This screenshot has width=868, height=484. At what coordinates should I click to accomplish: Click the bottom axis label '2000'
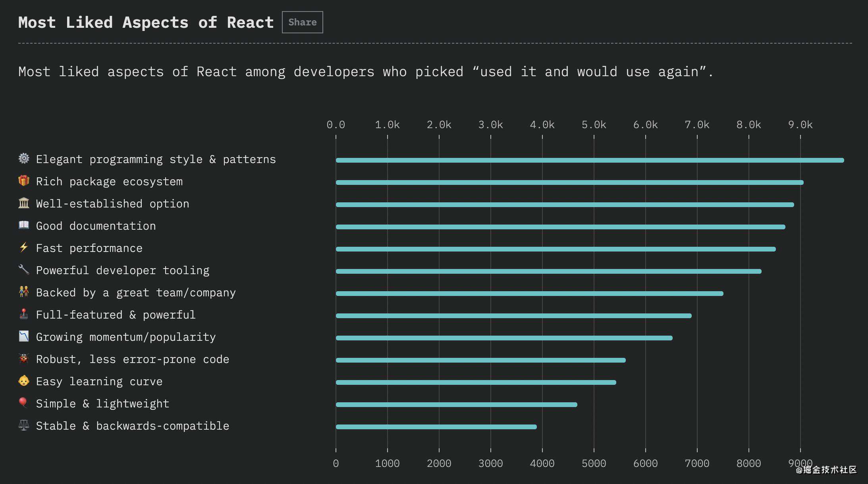pos(439,463)
